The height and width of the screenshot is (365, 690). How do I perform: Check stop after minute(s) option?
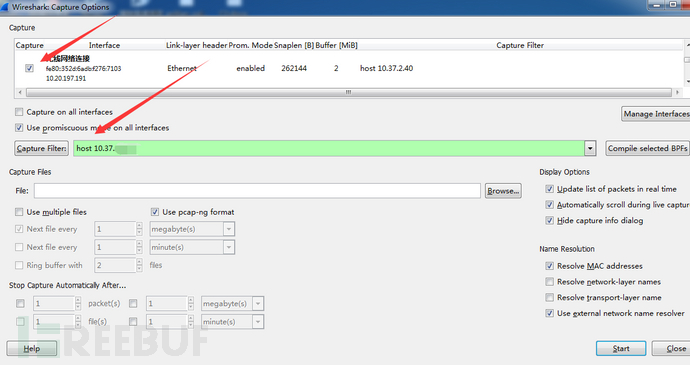tap(133, 322)
